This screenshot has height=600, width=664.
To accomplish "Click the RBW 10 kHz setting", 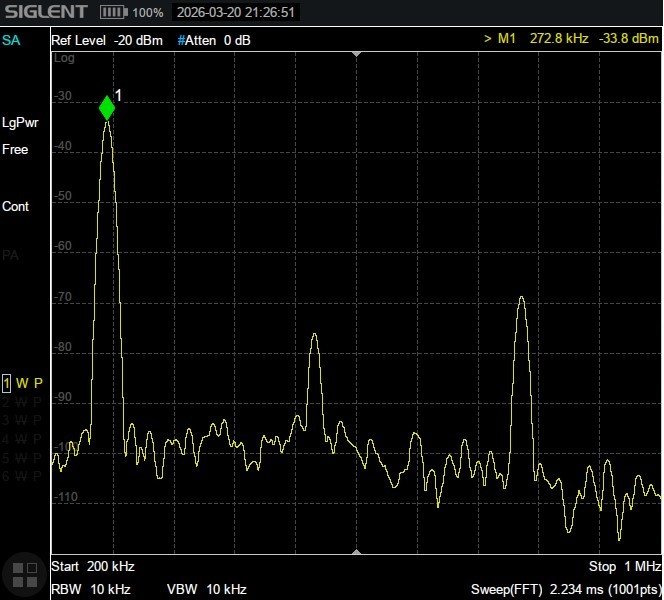I will click(x=91, y=589).
